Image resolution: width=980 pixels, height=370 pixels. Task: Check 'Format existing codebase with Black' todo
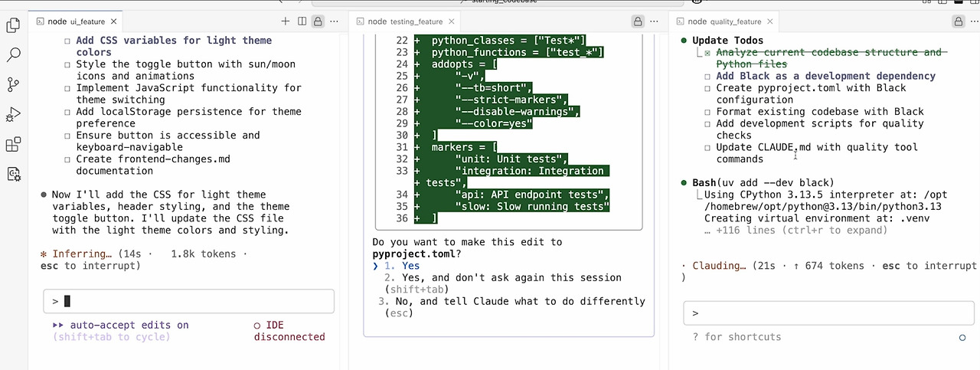point(708,112)
